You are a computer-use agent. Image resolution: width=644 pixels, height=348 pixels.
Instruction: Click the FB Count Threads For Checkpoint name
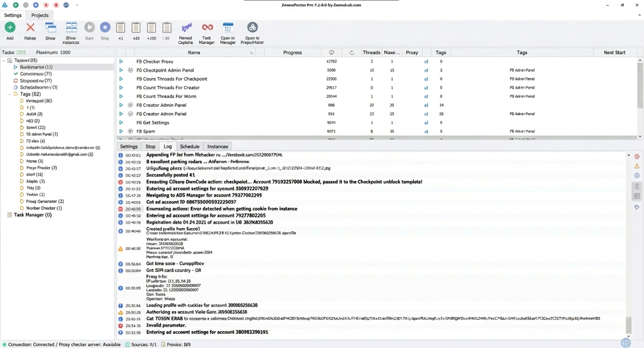point(172,79)
